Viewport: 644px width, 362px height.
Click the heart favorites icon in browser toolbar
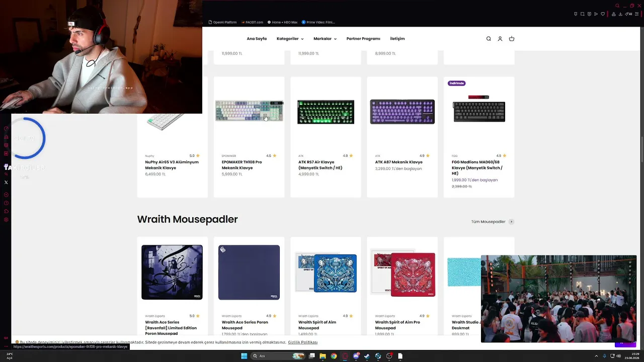[603, 14]
